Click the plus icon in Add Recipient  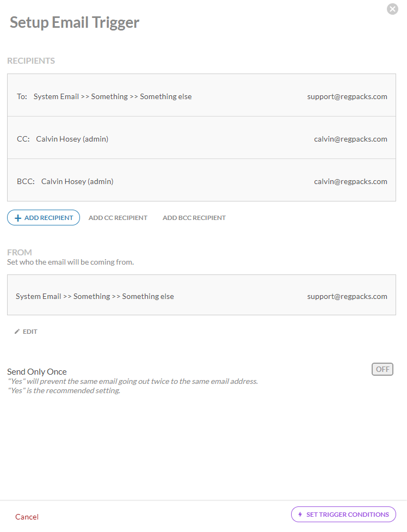coord(18,218)
